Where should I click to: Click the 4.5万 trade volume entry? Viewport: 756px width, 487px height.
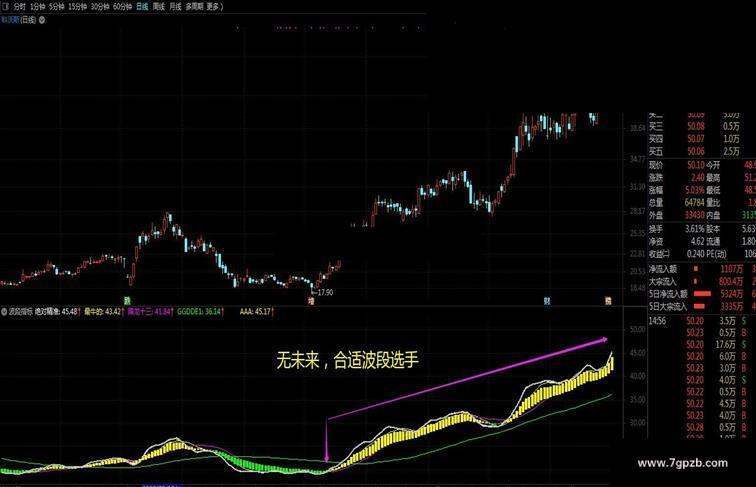(727, 404)
